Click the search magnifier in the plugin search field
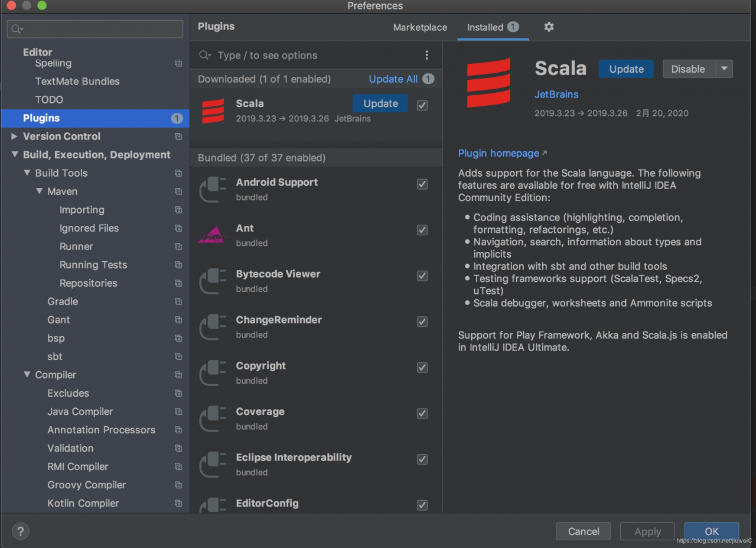Image resolution: width=756 pixels, height=548 pixels. point(204,55)
